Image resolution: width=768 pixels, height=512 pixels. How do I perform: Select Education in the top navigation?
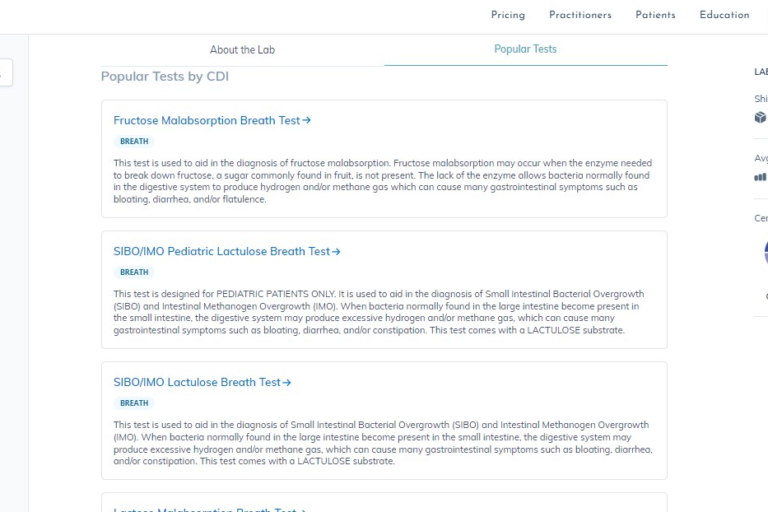(724, 15)
